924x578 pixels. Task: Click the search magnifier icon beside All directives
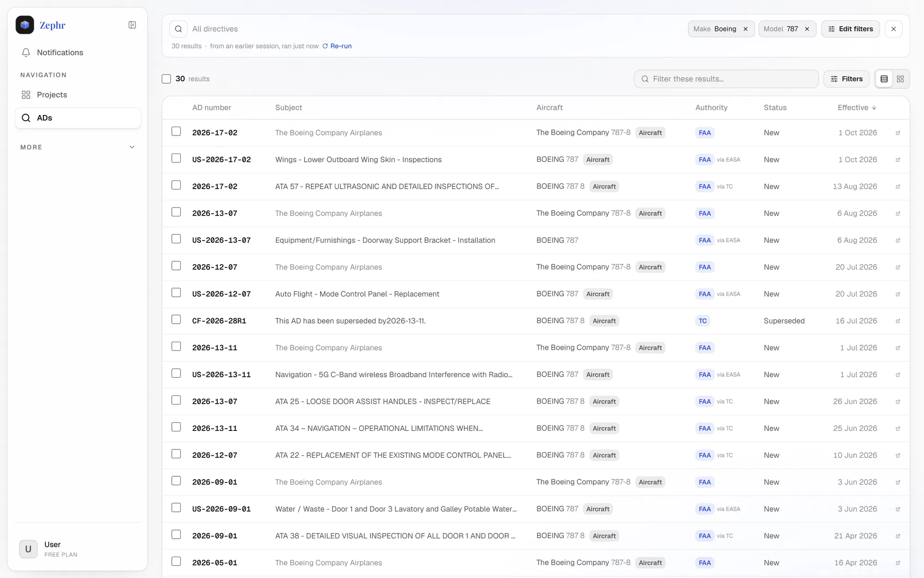tap(178, 29)
